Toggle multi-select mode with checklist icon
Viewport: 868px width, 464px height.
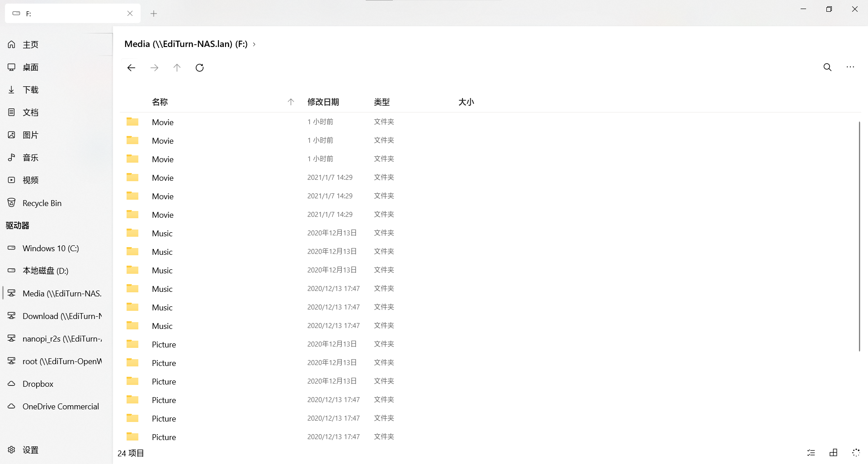click(811, 452)
